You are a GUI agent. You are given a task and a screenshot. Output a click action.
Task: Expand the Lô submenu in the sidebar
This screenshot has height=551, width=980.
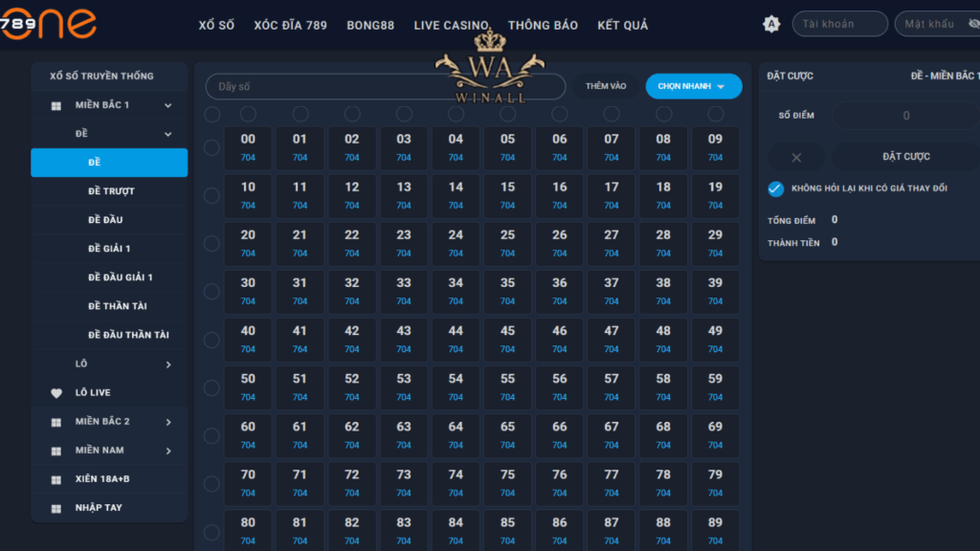pyautogui.click(x=167, y=364)
